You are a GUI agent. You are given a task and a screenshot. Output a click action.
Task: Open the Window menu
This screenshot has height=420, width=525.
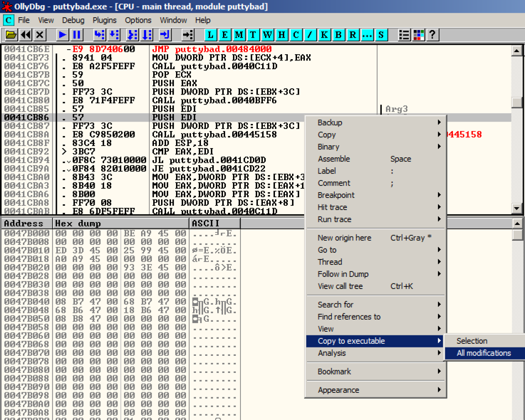(x=173, y=20)
